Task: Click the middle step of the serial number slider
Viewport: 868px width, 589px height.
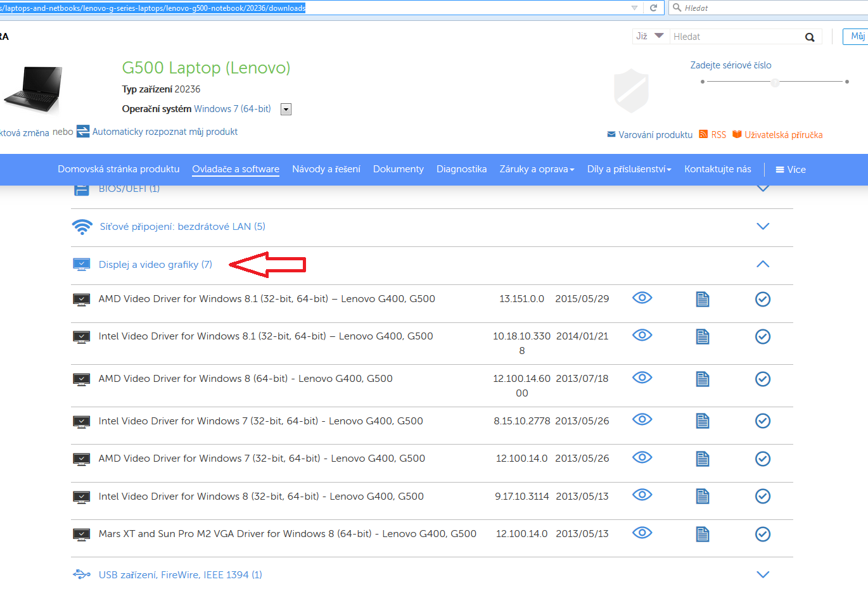Action: [775, 82]
